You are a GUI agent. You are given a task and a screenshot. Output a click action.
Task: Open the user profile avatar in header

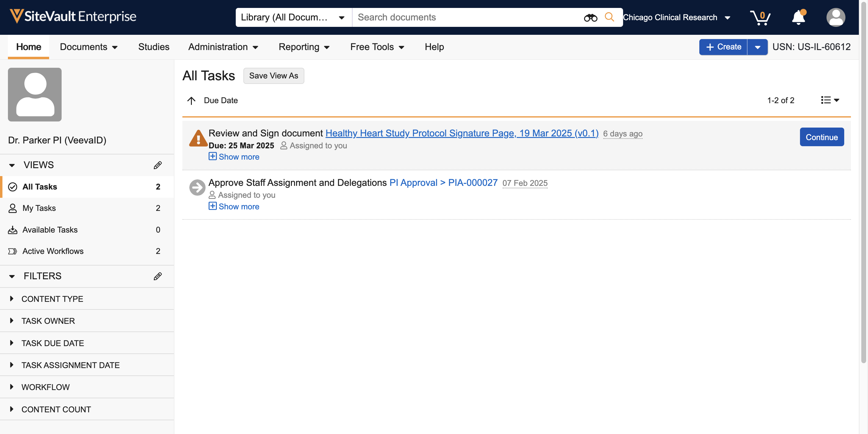tap(836, 17)
